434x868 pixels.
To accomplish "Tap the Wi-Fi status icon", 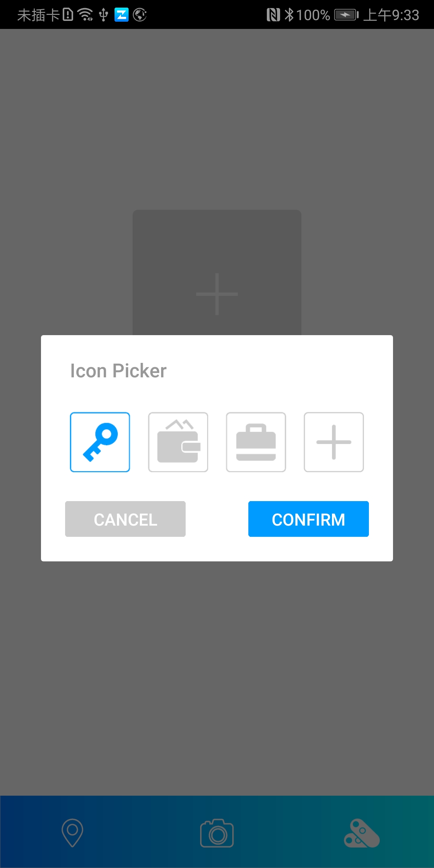I will point(85,15).
